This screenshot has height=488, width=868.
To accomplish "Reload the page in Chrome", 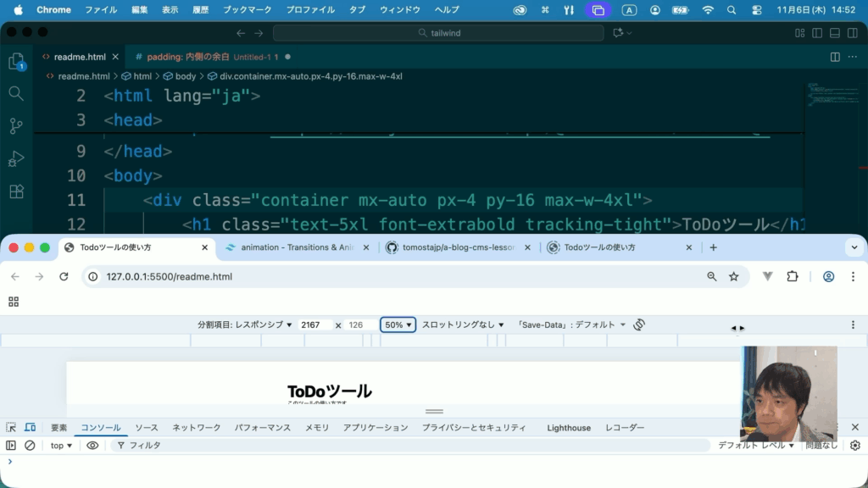I will [x=64, y=276].
